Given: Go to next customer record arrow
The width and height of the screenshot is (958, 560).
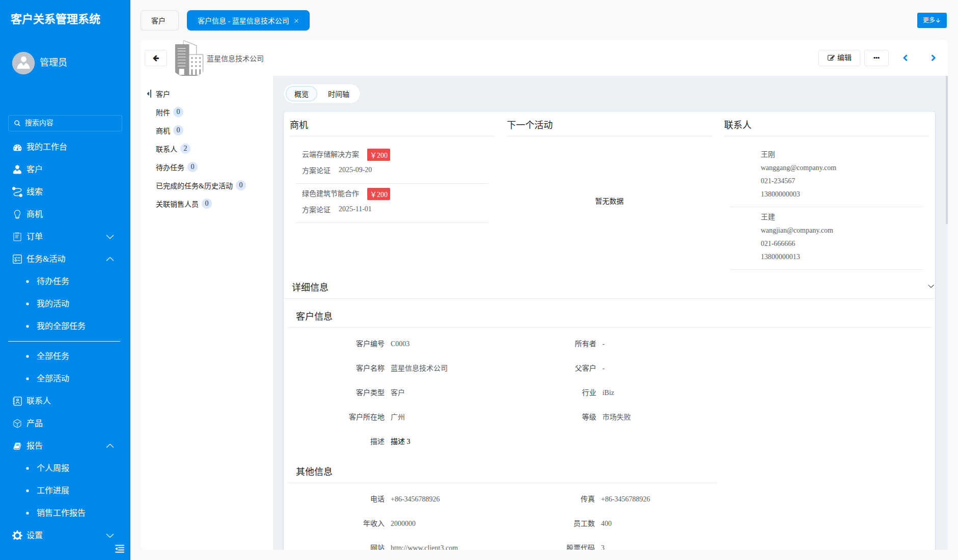Looking at the screenshot, I should (933, 58).
